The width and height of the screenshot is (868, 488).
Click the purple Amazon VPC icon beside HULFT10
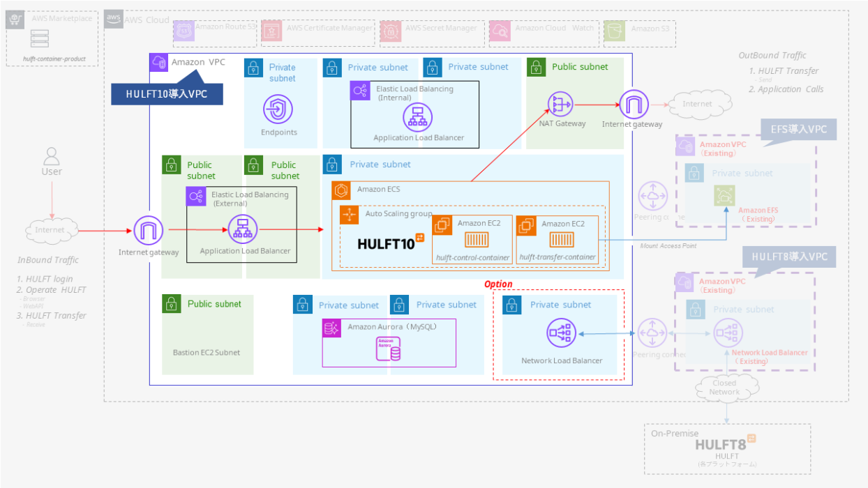[x=159, y=62]
